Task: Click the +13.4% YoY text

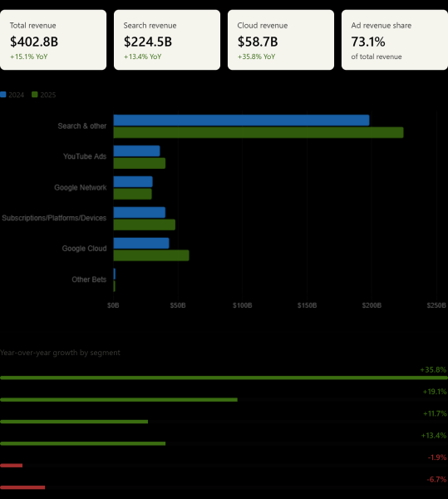Action: (x=142, y=57)
